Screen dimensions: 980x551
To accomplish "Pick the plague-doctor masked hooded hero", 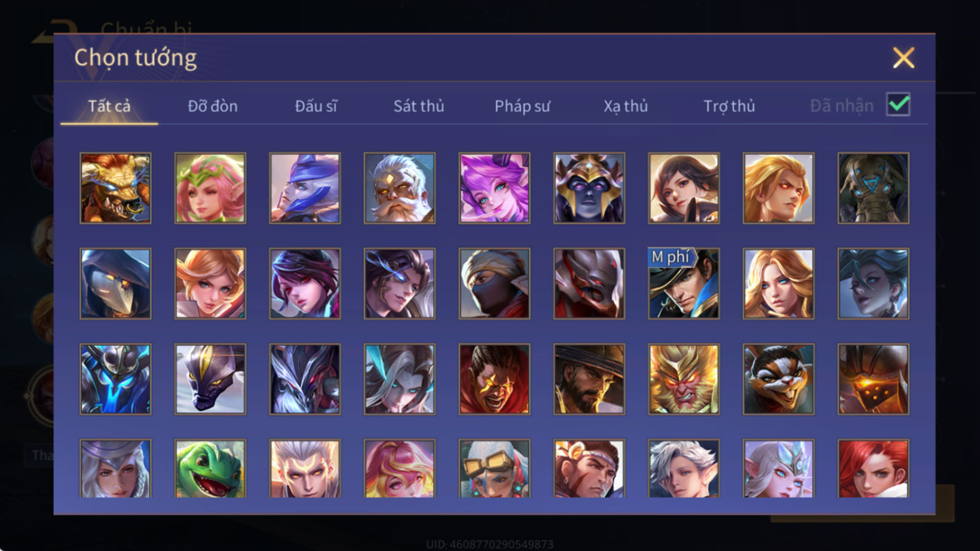I will click(x=115, y=284).
